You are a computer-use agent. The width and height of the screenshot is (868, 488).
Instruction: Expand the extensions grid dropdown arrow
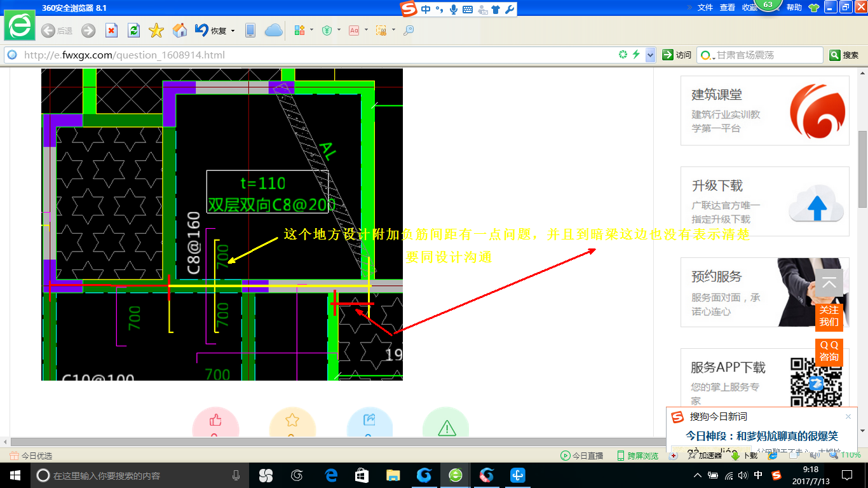click(311, 30)
